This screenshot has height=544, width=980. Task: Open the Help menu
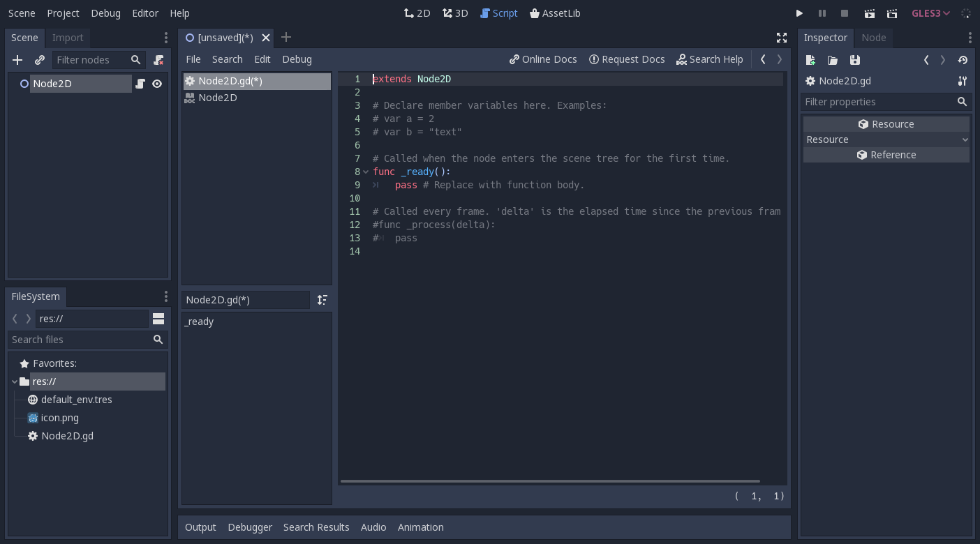(179, 13)
